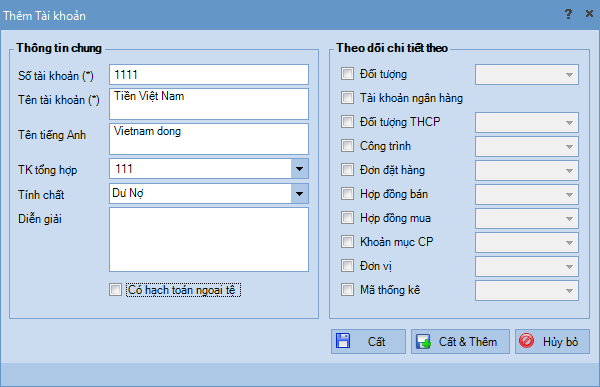Expand the Công trình dropdown

tap(527, 147)
